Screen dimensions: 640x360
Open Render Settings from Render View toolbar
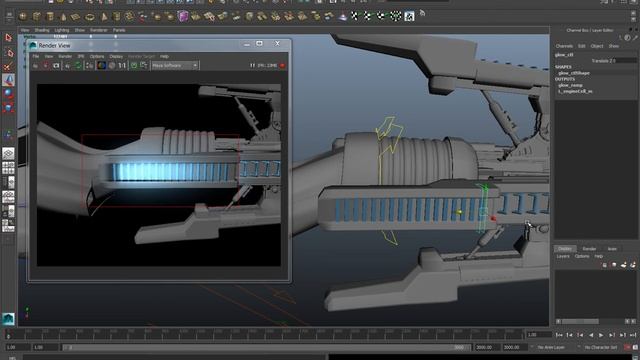pyautogui.click(x=89, y=65)
